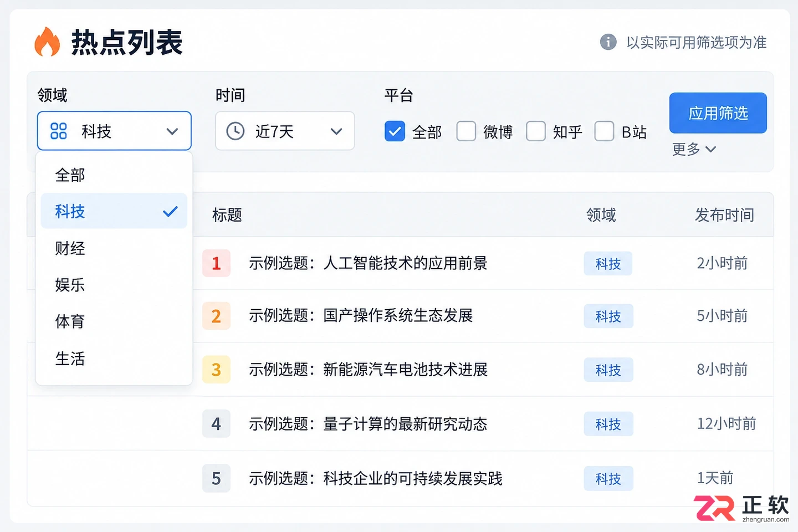The image size is (798, 532).
Task: Expand 更多 filter options
Action: pyautogui.click(x=694, y=149)
